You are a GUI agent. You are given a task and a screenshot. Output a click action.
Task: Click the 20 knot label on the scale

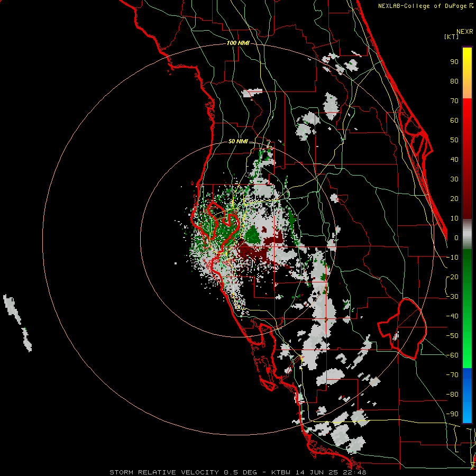coord(454,199)
